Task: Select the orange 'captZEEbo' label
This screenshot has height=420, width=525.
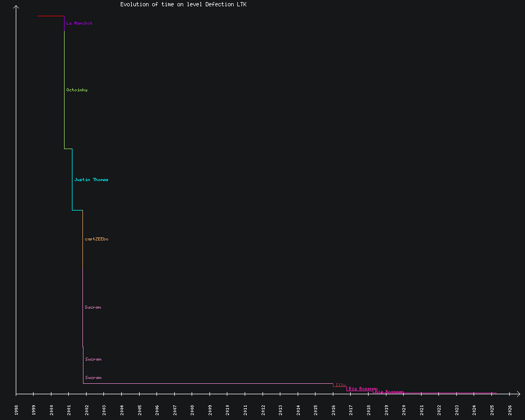Action: (97, 239)
